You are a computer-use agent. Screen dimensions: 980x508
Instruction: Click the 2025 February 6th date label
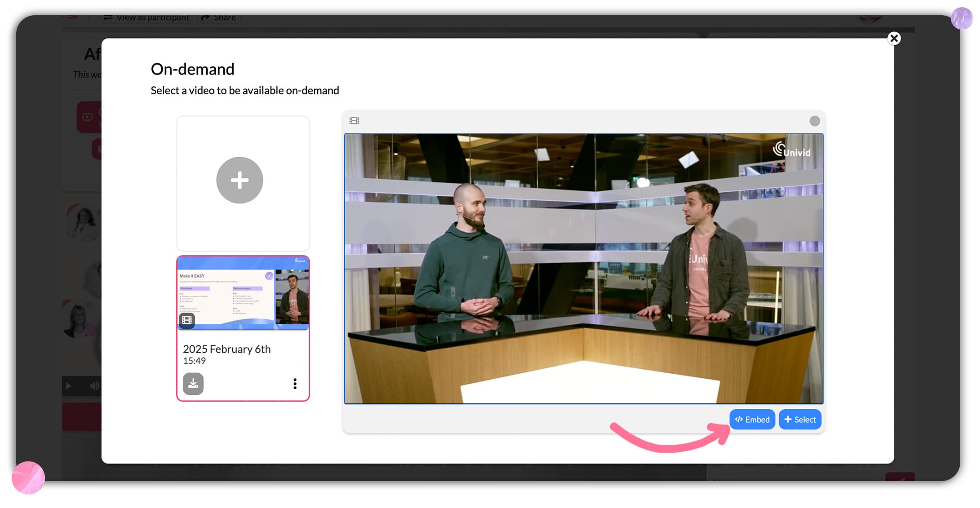[x=227, y=349]
